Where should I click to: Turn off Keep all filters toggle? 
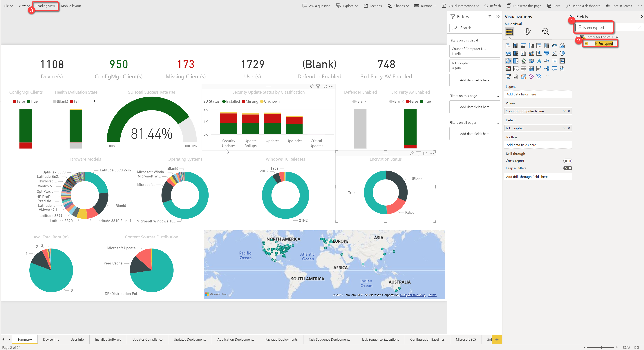click(567, 168)
